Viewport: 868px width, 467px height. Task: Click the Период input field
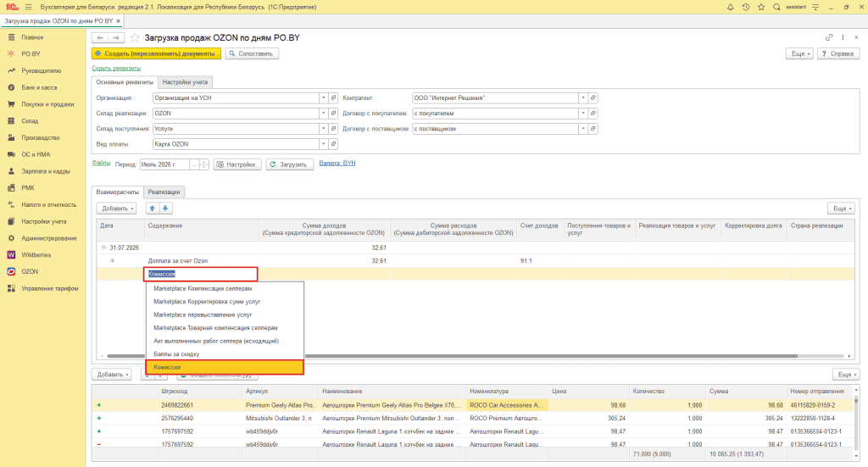pos(165,164)
